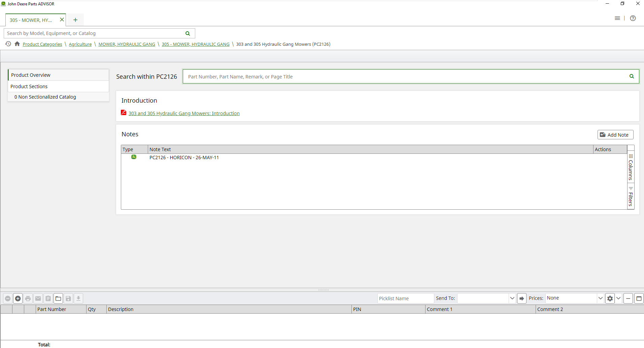This screenshot has height=348, width=644.
Task: Click the help question mark icon
Action: tap(633, 19)
